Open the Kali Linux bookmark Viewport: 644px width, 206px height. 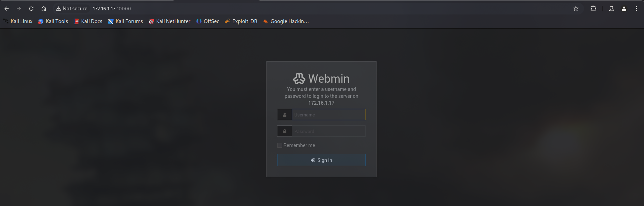pos(18,21)
